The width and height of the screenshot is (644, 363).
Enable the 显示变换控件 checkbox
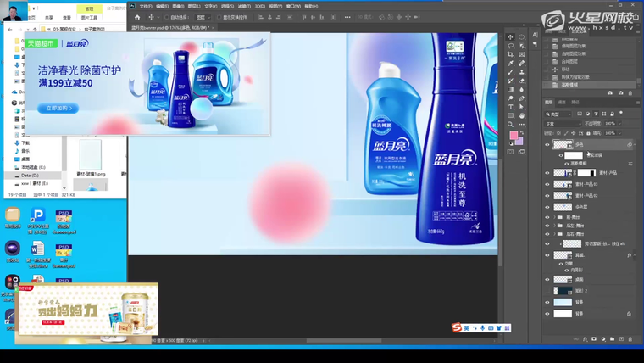tap(218, 17)
